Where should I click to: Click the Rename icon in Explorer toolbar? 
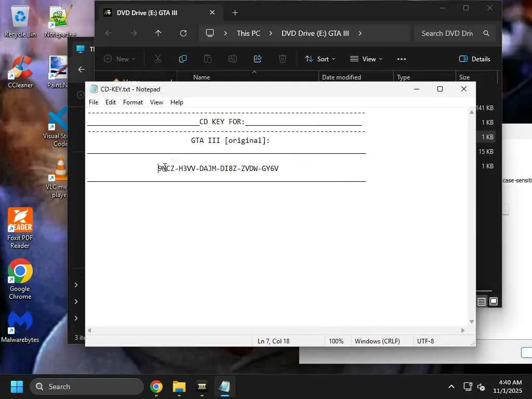(x=233, y=59)
